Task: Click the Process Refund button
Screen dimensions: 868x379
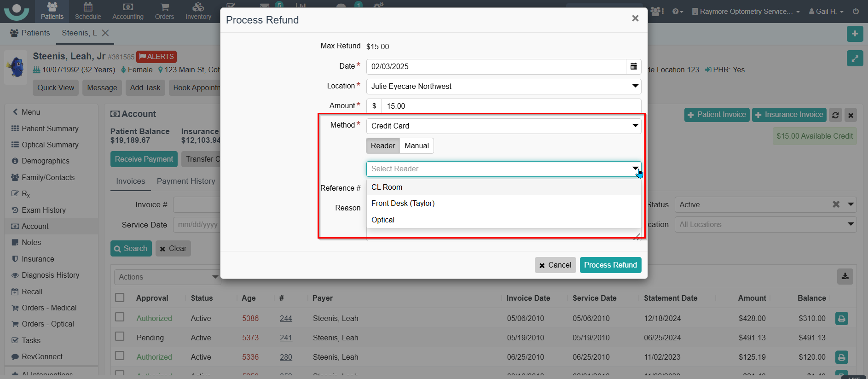Action: point(610,265)
